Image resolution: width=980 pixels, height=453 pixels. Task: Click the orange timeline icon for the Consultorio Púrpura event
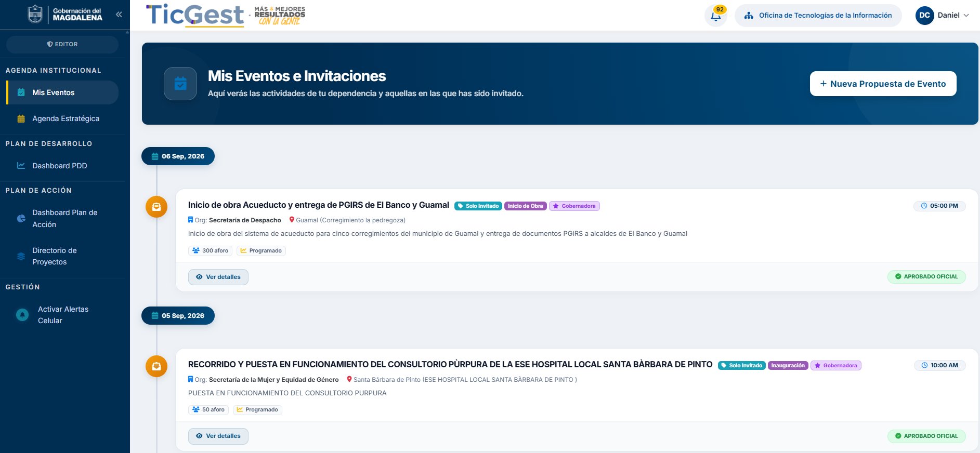156,366
